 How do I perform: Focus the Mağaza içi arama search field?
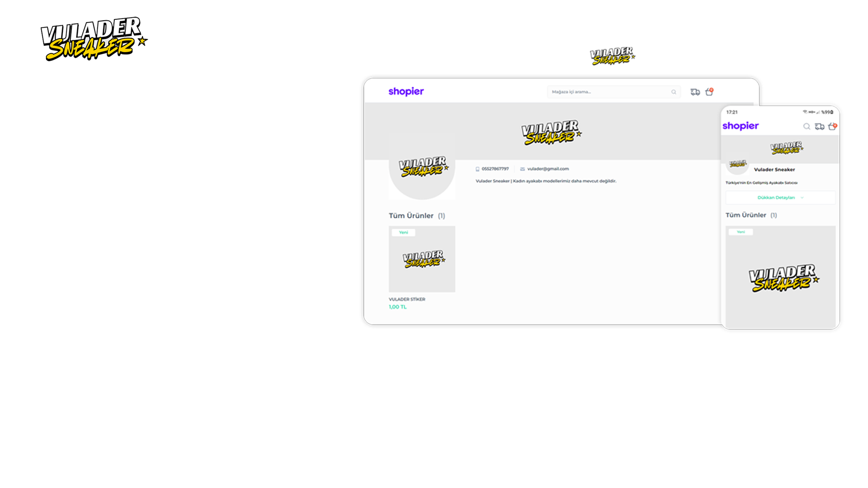pos(613,92)
